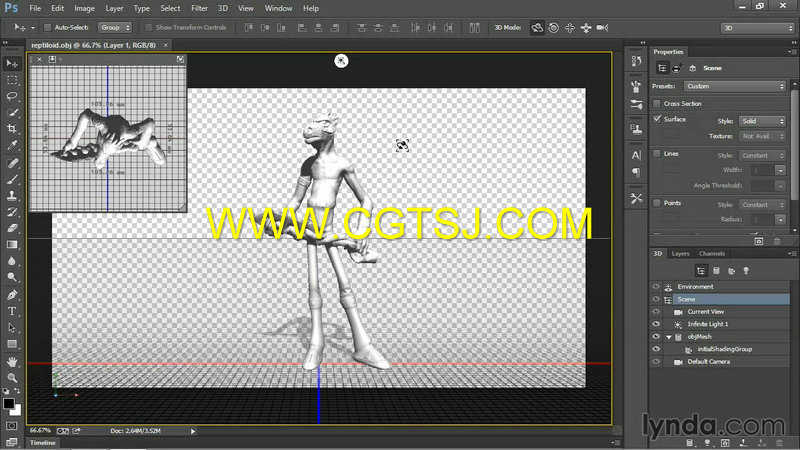Select the Rectangle shape tool
Viewport: 800px width, 450px height.
(12, 344)
